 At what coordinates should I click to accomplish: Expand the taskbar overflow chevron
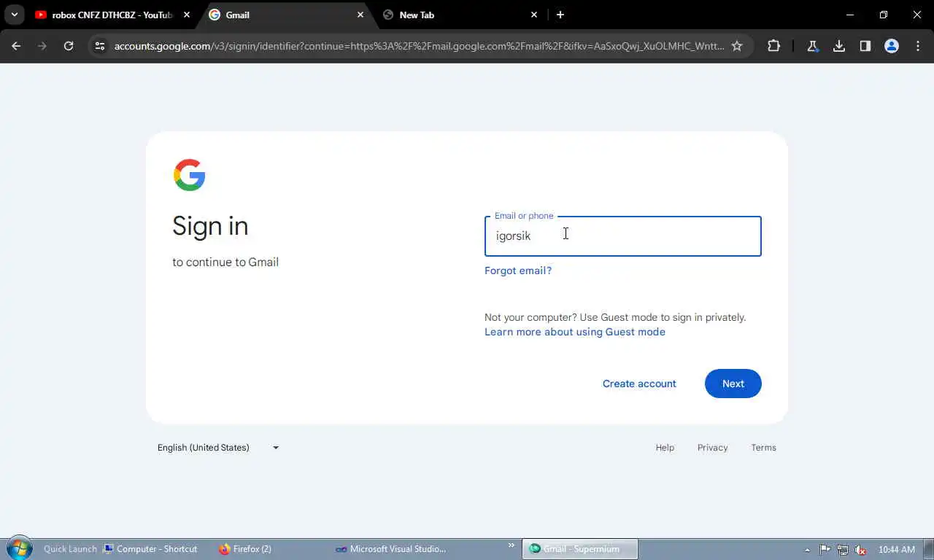tap(512, 546)
